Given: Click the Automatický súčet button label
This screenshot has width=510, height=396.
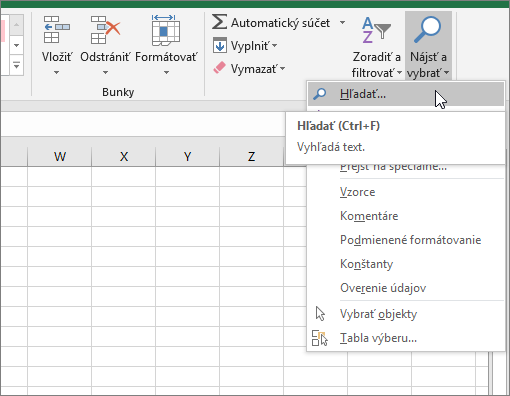Looking at the screenshot, I should click(x=280, y=23).
